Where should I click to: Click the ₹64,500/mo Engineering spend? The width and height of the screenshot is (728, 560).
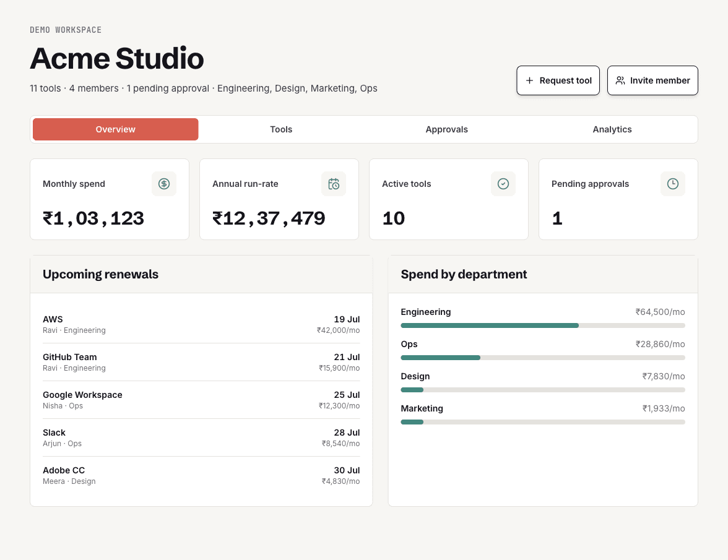coord(660,312)
